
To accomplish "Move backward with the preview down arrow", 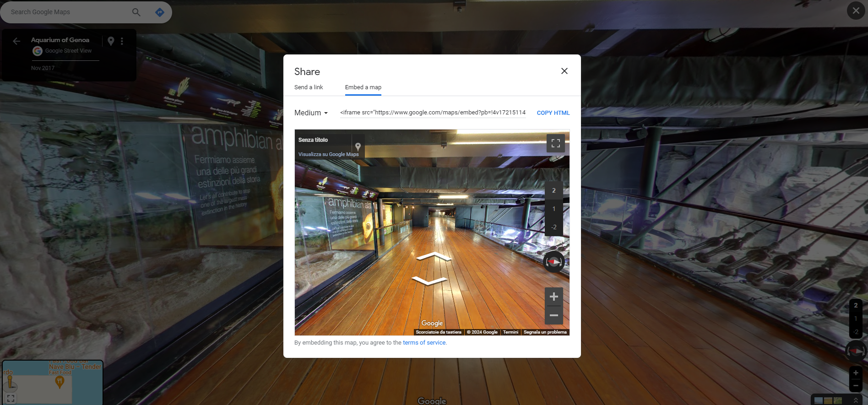I will 429,281.
